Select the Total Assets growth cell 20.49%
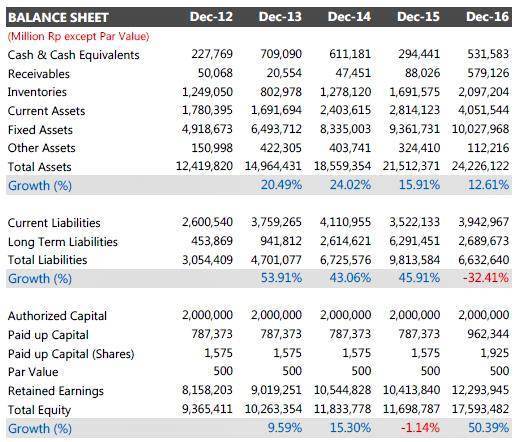The width and height of the screenshot is (514, 442). click(x=281, y=185)
